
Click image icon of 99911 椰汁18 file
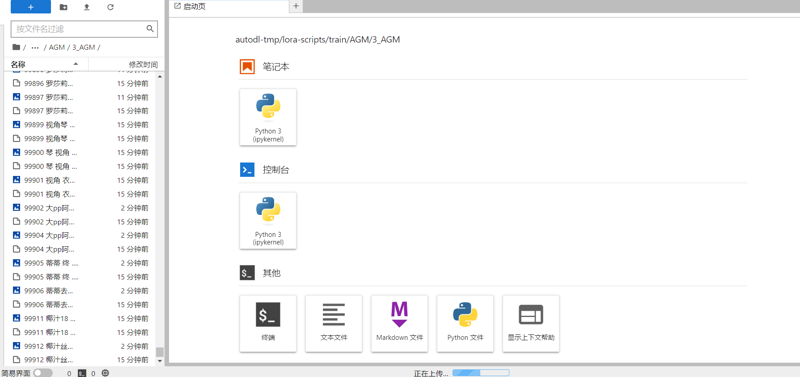pyautogui.click(x=16, y=318)
